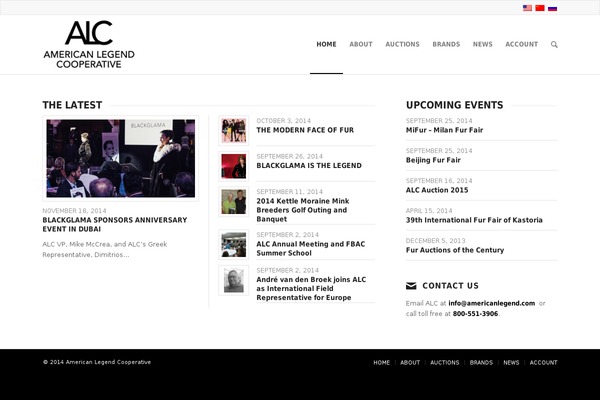This screenshot has width=600, height=400.
Task: Open the NEWS menu in header
Action: pos(483,44)
